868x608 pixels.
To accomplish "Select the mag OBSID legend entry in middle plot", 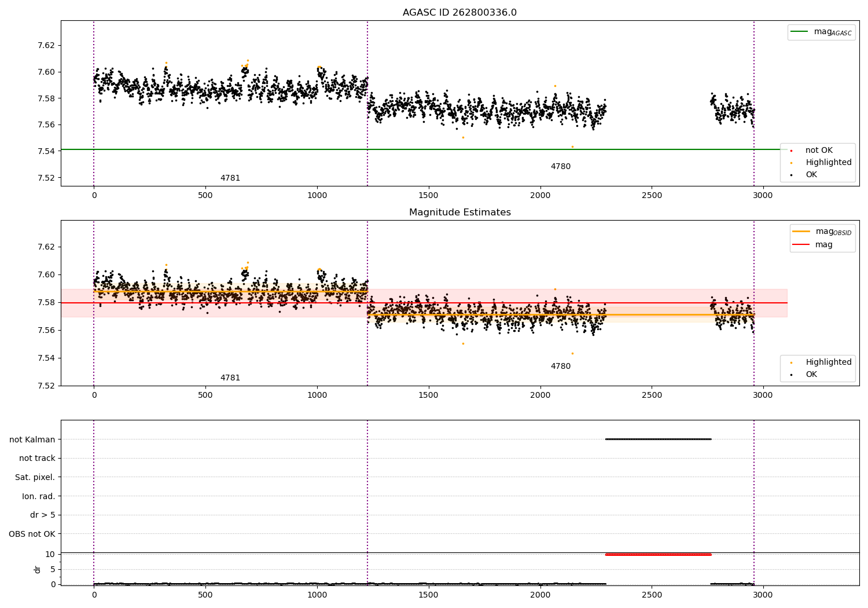I will point(822,232).
